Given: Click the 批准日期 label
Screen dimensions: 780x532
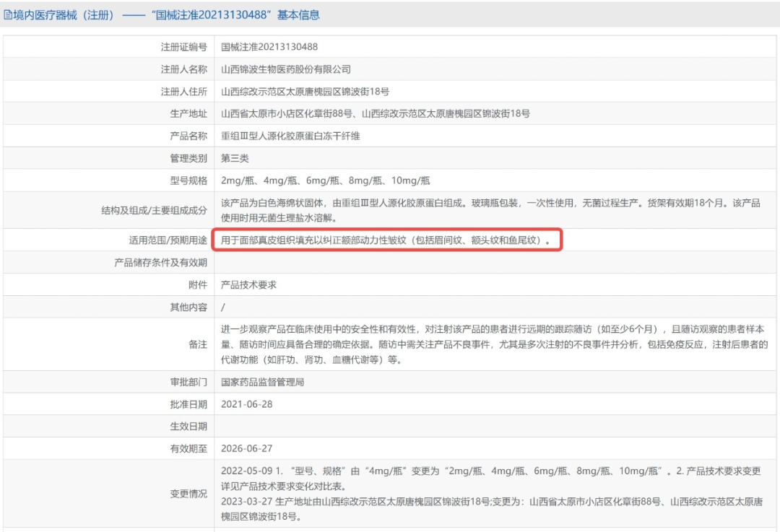Looking at the screenshot, I should pos(188,404).
